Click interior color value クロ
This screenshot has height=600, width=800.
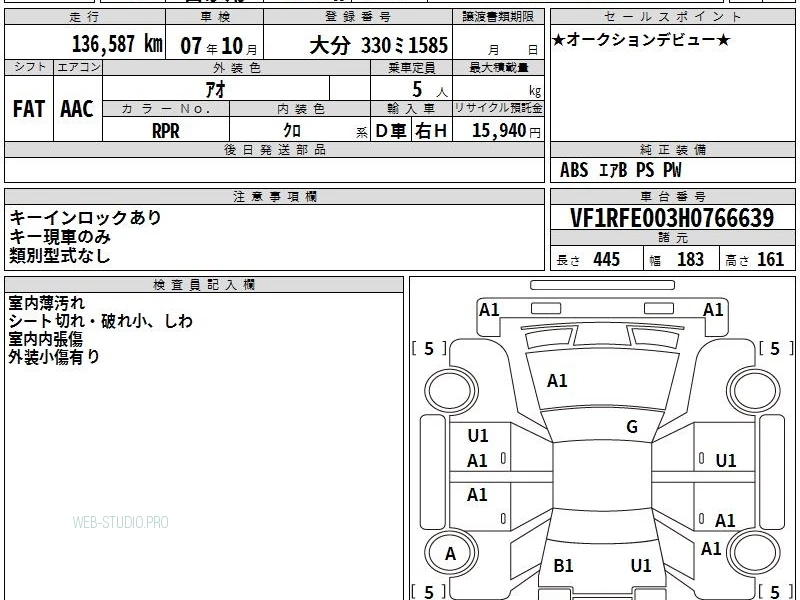coord(292,131)
